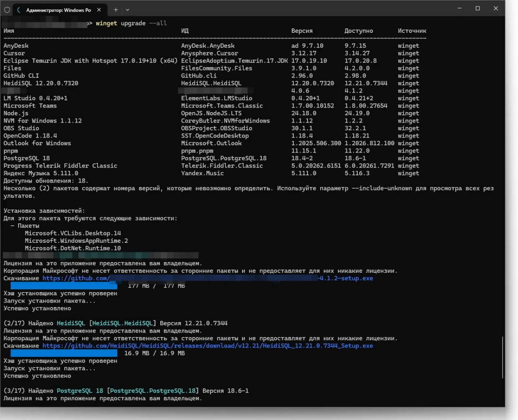Click the "Имя" column header
This screenshot has height=420, width=518.
click(9, 31)
